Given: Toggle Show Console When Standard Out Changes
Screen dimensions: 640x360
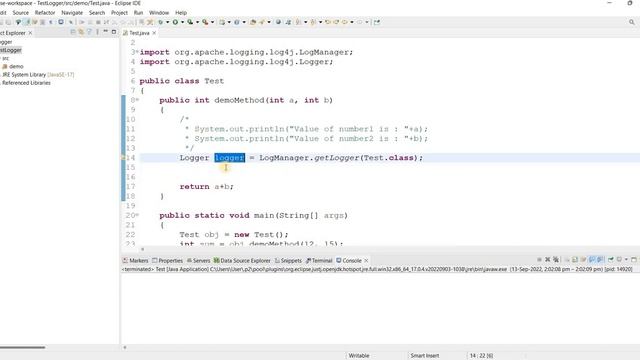Looking at the screenshot, I should 592,260.
